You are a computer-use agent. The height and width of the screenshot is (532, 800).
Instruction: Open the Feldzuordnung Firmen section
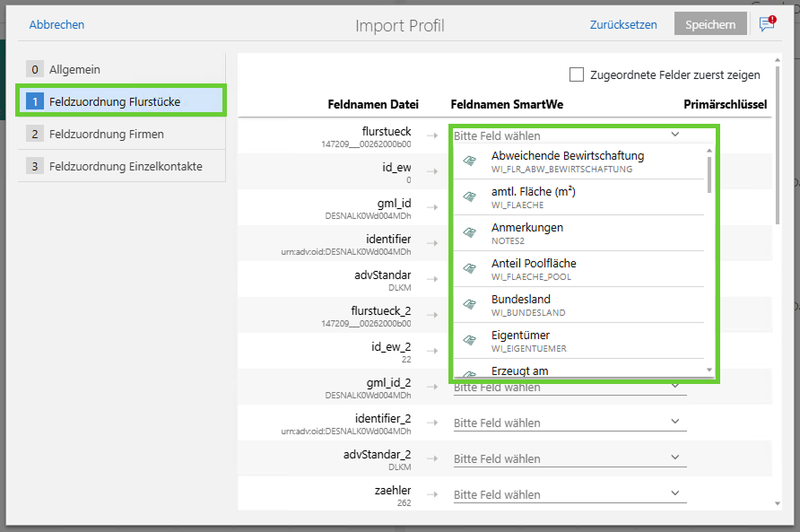click(106, 134)
